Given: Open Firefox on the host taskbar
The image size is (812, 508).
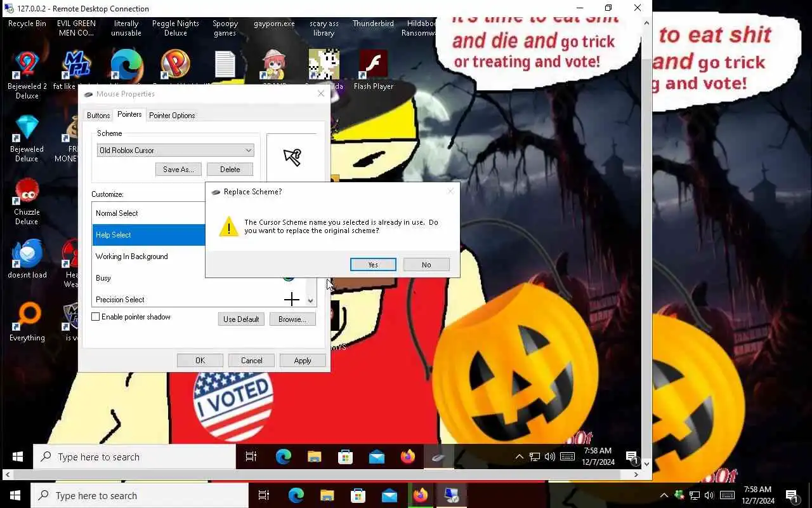Looking at the screenshot, I should pyautogui.click(x=421, y=495).
